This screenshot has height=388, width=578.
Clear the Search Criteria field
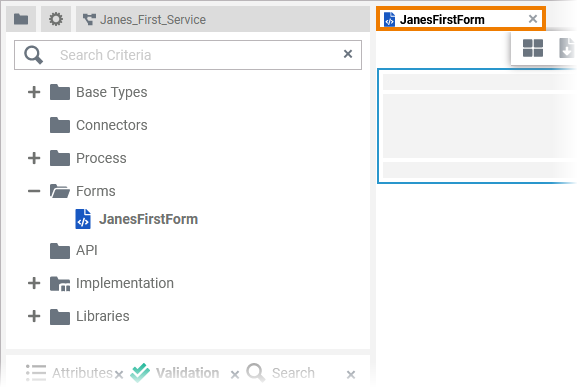coord(348,54)
